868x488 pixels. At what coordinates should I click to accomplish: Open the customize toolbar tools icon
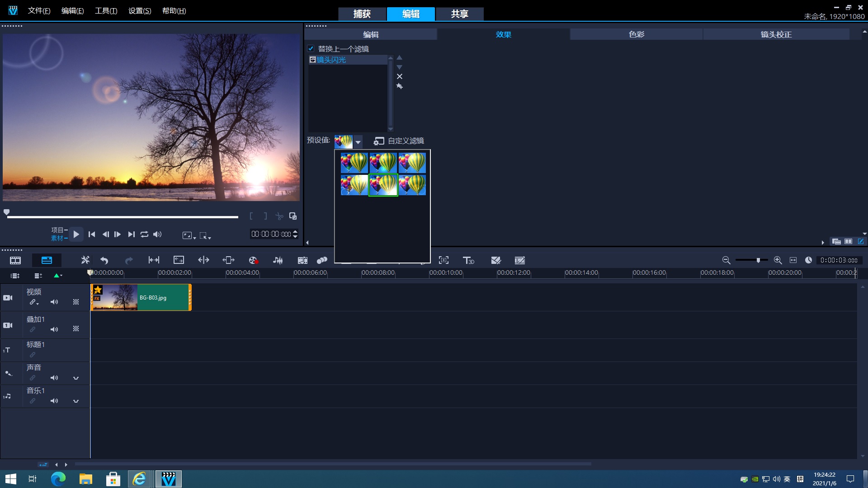pyautogui.click(x=85, y=260)
